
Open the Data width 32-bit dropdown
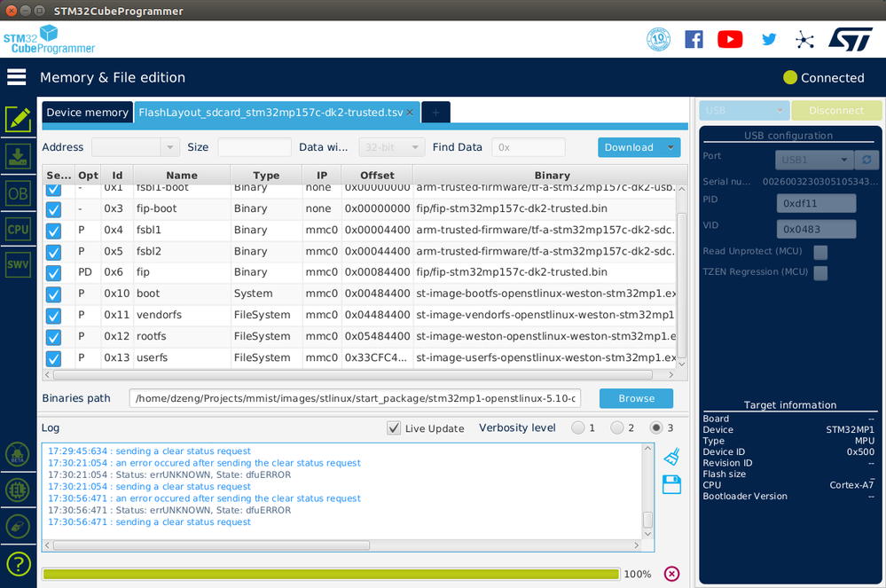point(392,147)
